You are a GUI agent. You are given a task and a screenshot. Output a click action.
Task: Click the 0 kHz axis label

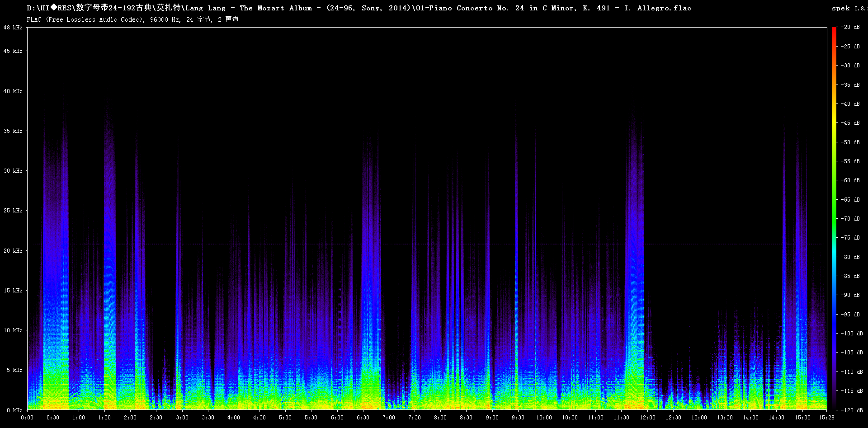coord(14,410)
